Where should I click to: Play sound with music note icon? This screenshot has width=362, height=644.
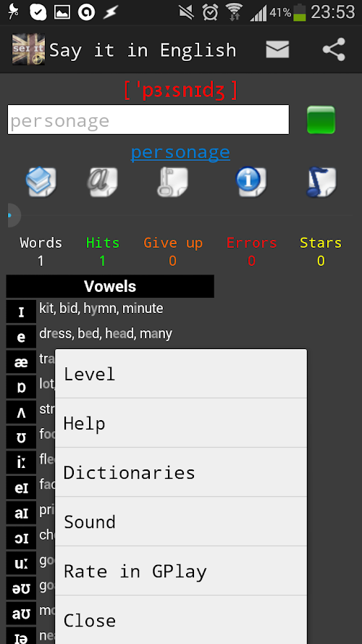(x=321, y=182)
